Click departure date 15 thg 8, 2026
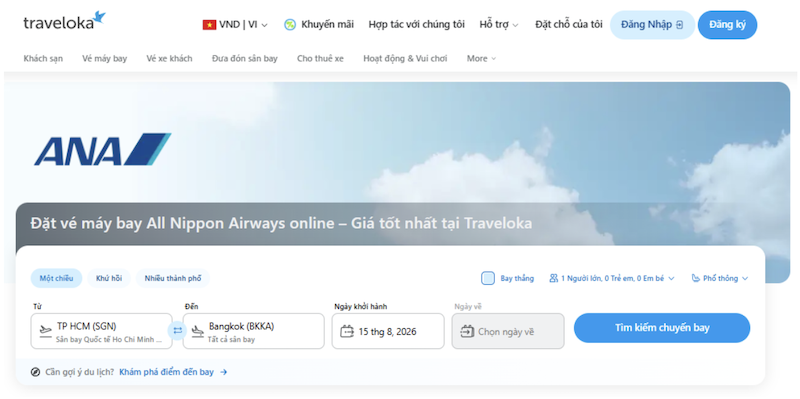 pyautogui.click(x=388, y=331)
